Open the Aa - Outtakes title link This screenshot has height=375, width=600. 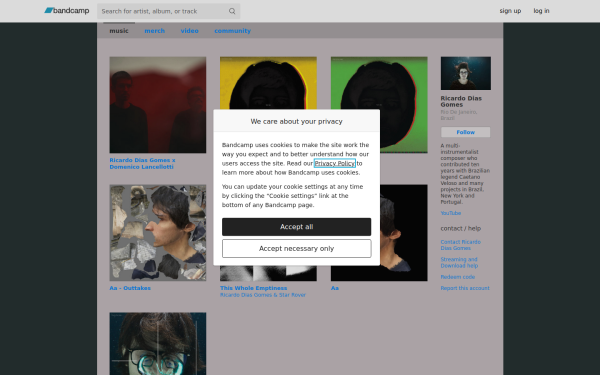coord(130,288)
